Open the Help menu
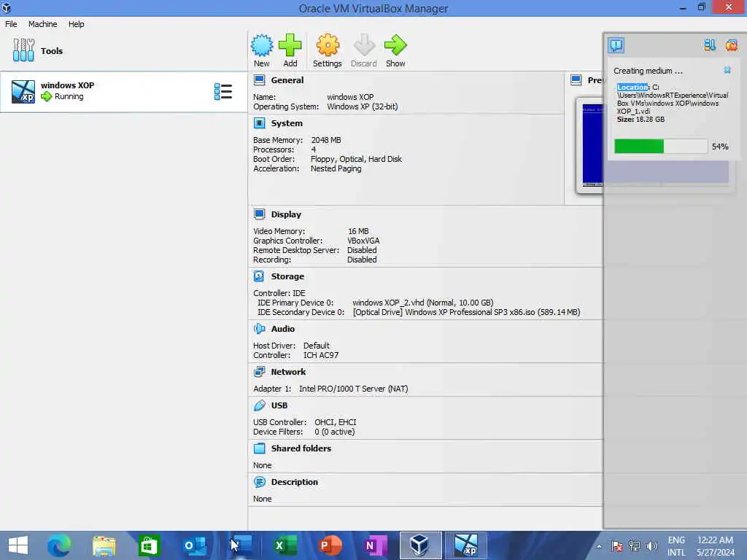The width and height of the screenshot is (747, 560). click(x=76, y=24)
